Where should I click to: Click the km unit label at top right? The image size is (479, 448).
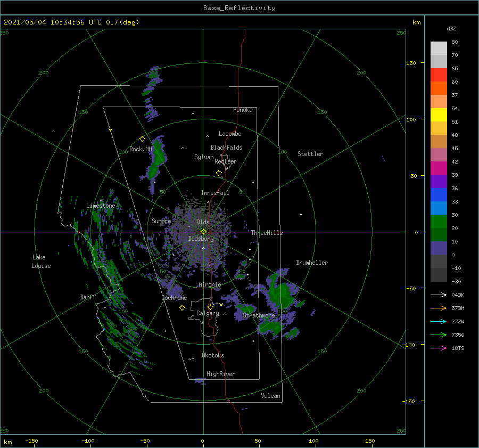click(x=416, y=22)
